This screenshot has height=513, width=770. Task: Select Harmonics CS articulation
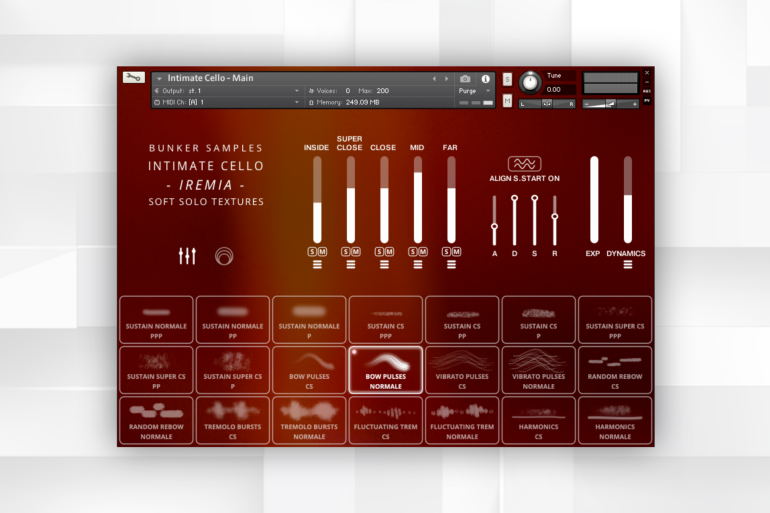pos(539,421)
